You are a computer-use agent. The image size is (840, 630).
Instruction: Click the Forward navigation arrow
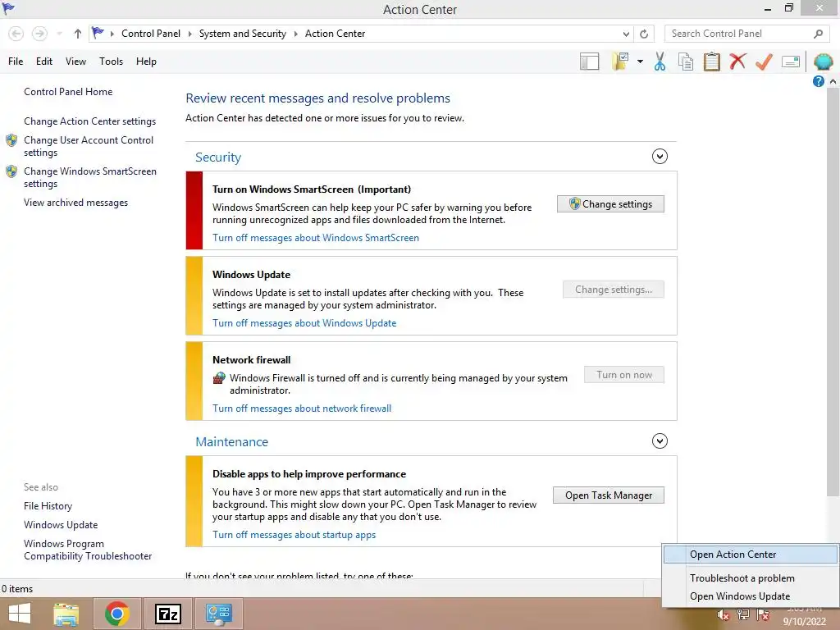tap(39, 34)
